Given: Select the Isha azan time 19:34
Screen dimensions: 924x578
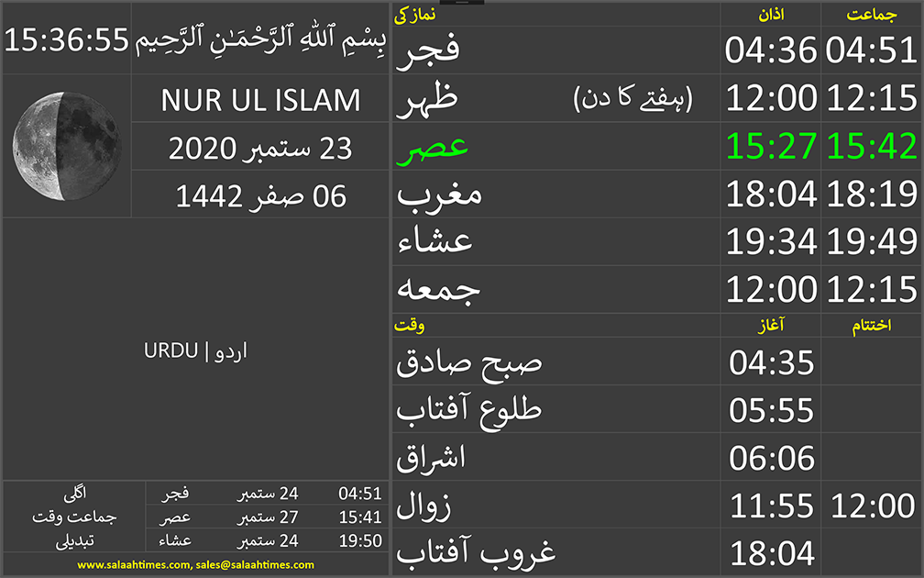Looking at the screenshot, I should pos(771,242).
